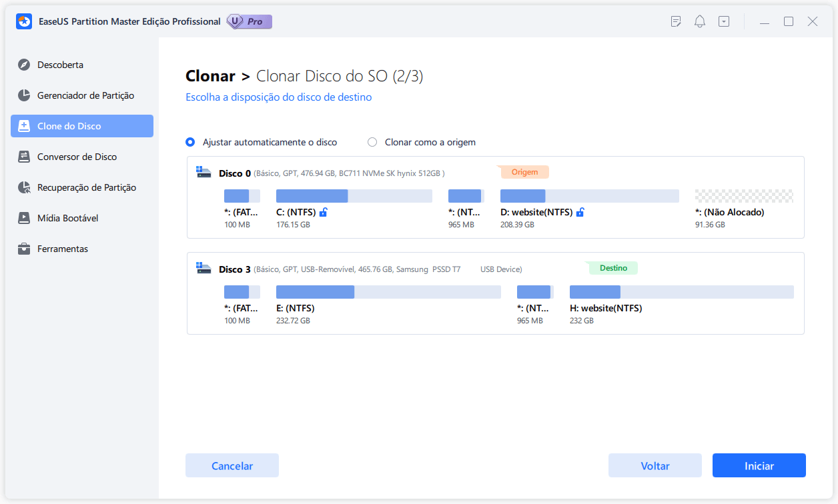Go to Conversor de Disco section
The width and height of the screenshot is (838, 504).
pos(82,157)
